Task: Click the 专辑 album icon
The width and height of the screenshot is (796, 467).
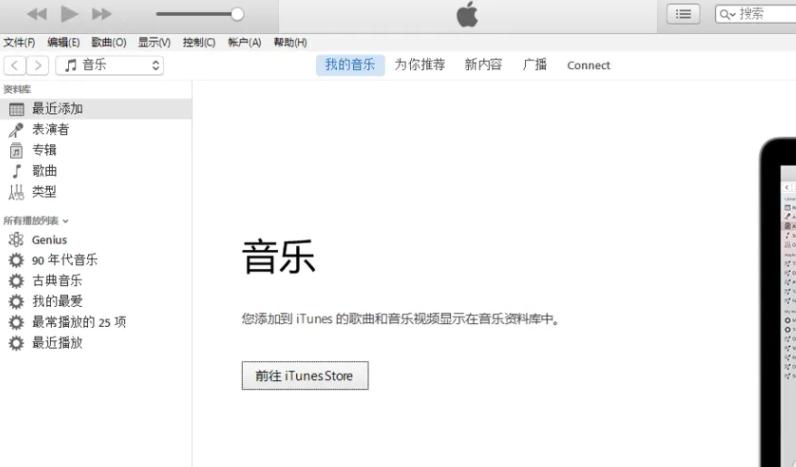Action: 16,151
